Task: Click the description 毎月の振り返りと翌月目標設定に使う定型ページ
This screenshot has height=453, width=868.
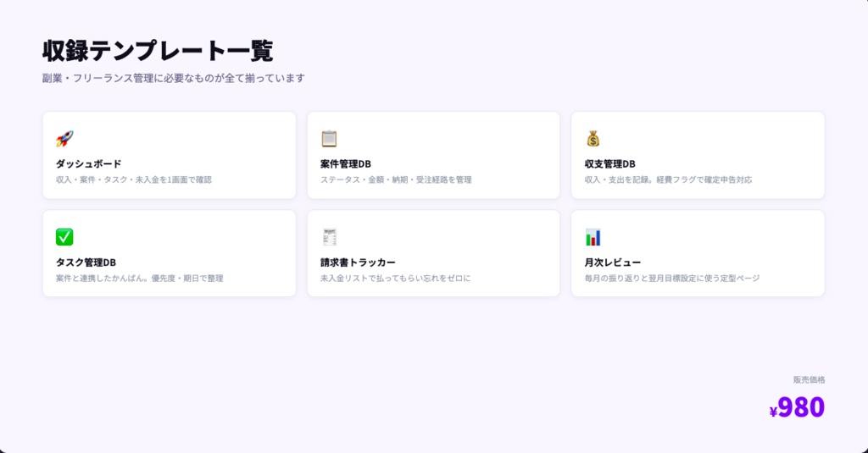Action: point(672,279)
